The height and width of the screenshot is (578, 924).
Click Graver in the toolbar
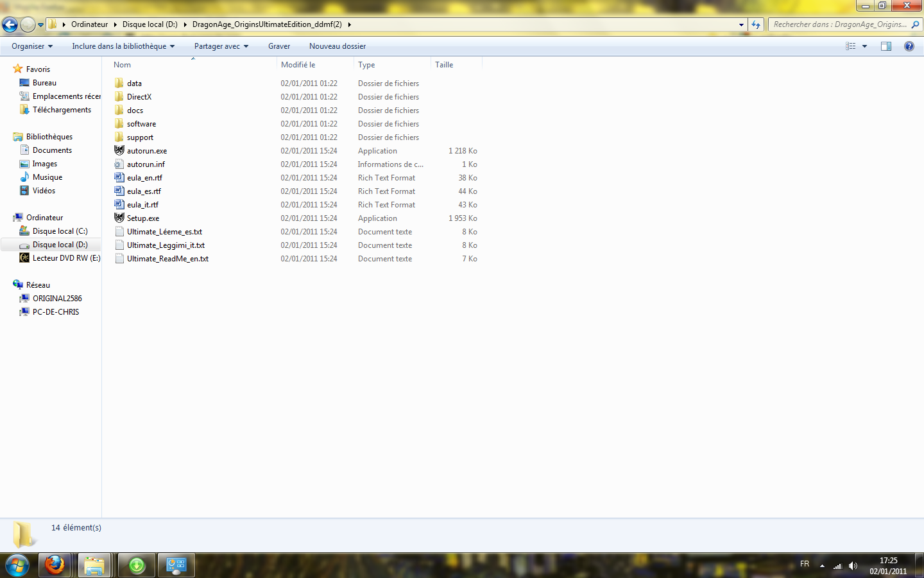pos(279,46)
